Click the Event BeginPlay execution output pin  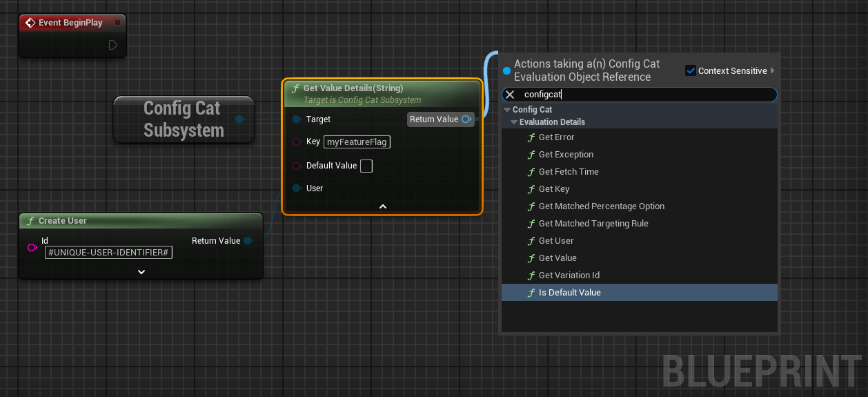(113, 45)
